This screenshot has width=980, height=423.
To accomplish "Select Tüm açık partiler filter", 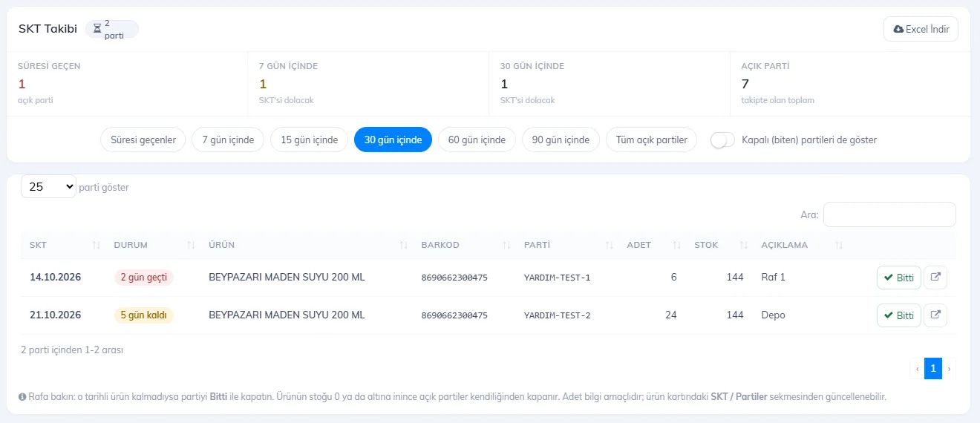I will (651, 140).
